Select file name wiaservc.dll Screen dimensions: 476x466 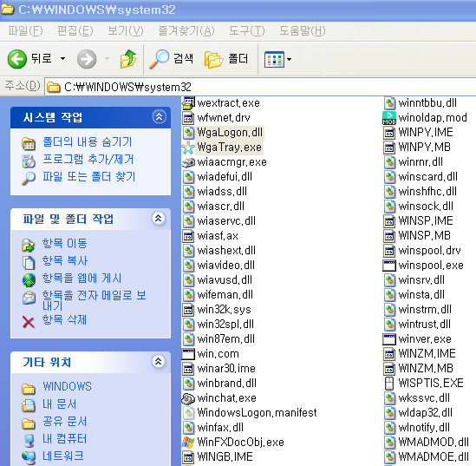pyautogui.click(x=226, y=221)
